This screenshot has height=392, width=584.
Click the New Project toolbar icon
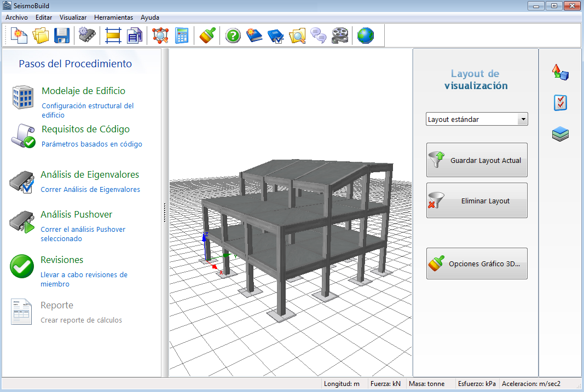pos(19,36)
